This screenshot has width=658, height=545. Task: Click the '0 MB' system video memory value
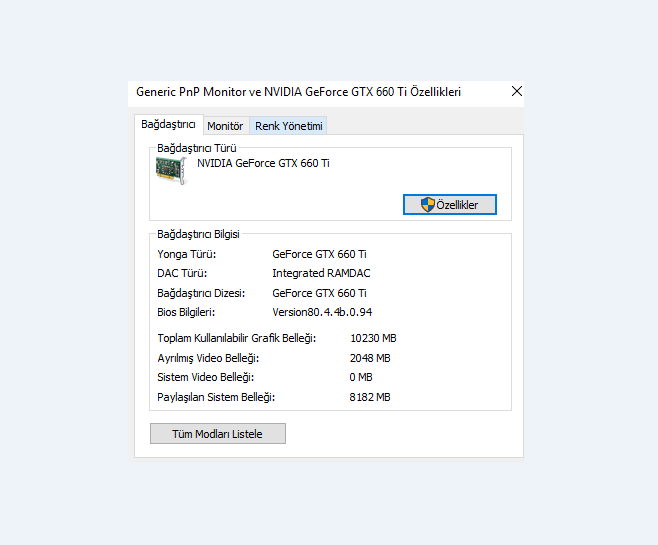(x=361, y=377)
